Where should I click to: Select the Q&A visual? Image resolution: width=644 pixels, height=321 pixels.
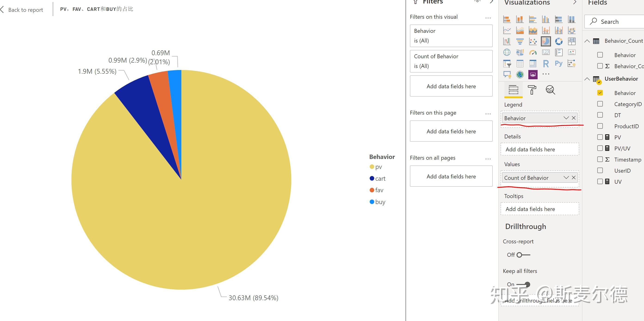pos(507,74)
